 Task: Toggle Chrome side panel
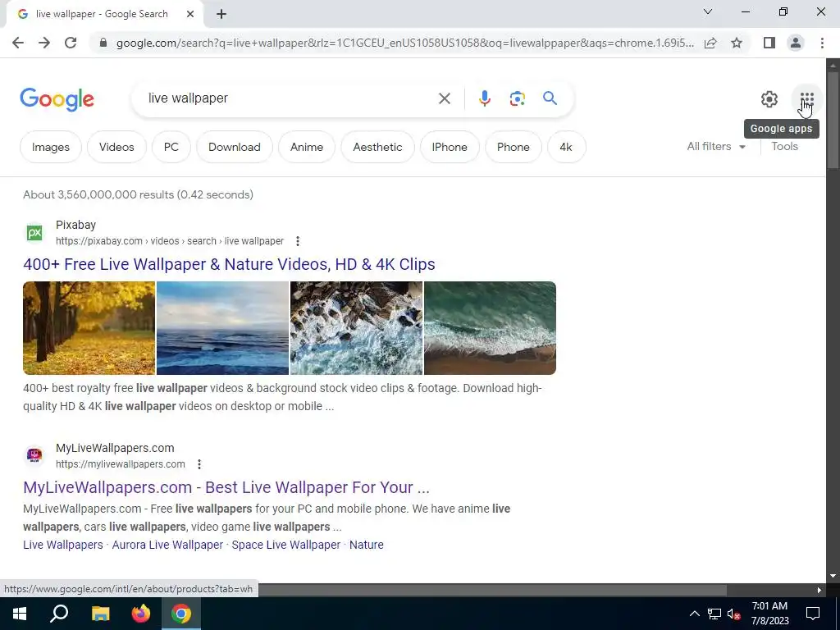(769, 43)
